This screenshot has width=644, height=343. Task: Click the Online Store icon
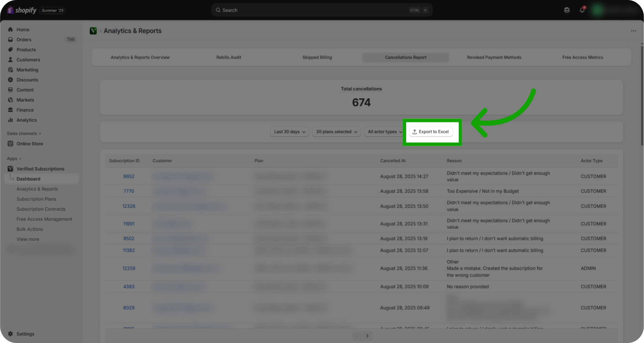(x=10, y=143)
